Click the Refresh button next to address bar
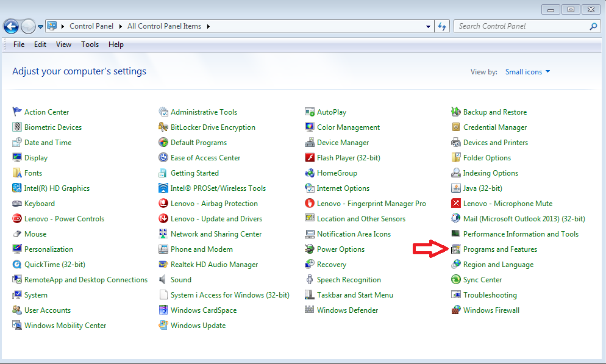 [443, 26]
